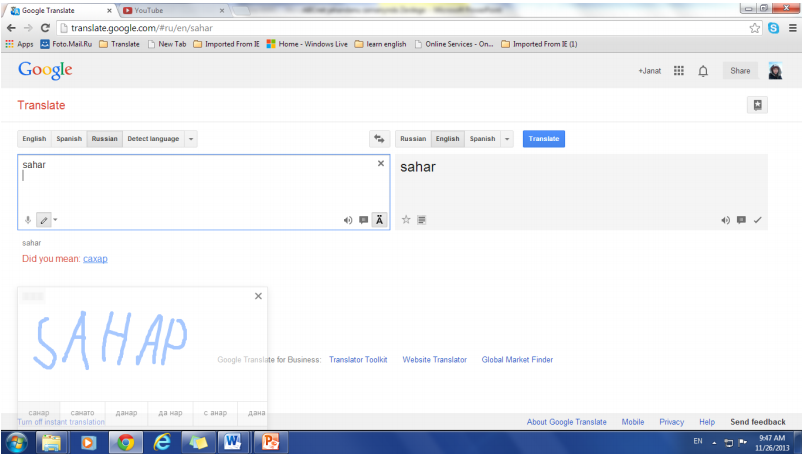The width and height of the screenshot is (811, 458).
Task: Click the Skype extension icon
Action: (774, 28)
